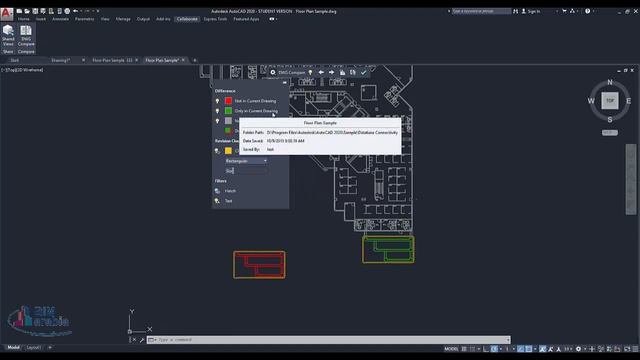Change the red Not in Current Drawing color
The width and height of the screenshot is (640, 360).
click(228, 101)
